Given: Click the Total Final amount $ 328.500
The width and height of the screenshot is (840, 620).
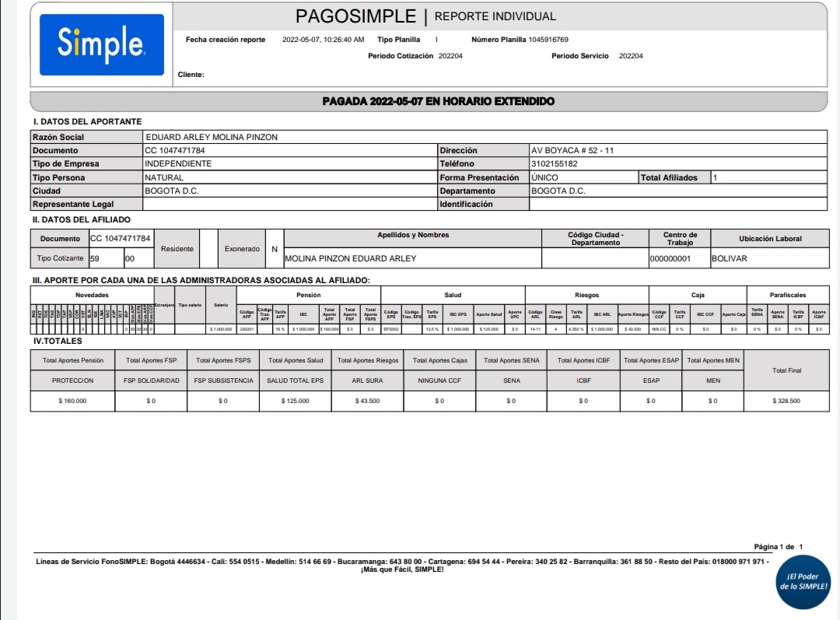Looking at the screenshot, I should click(786, 401).
